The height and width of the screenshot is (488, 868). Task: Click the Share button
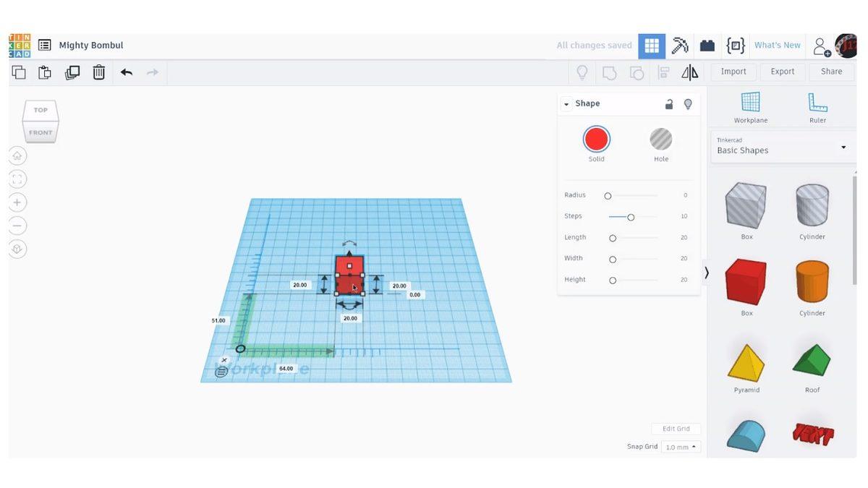[830, 72]
